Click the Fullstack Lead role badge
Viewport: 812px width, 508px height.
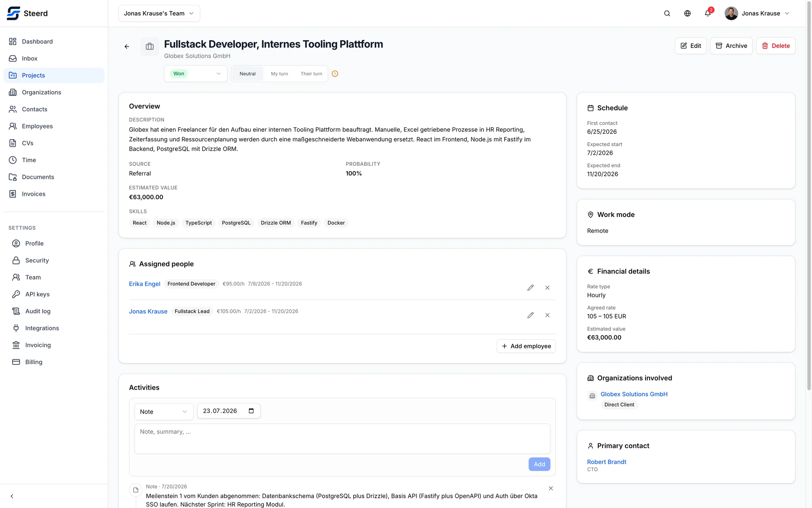point(192,311)
